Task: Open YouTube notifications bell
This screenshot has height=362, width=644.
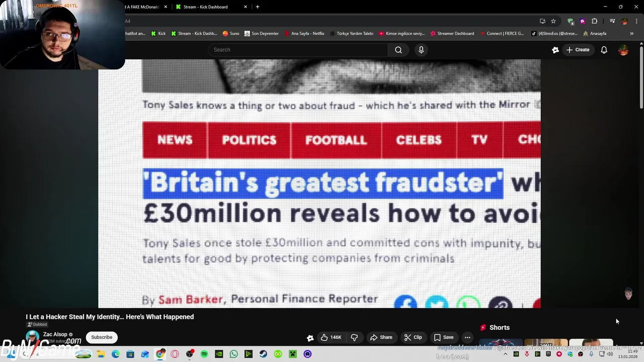Action: [x=604, y=50]
